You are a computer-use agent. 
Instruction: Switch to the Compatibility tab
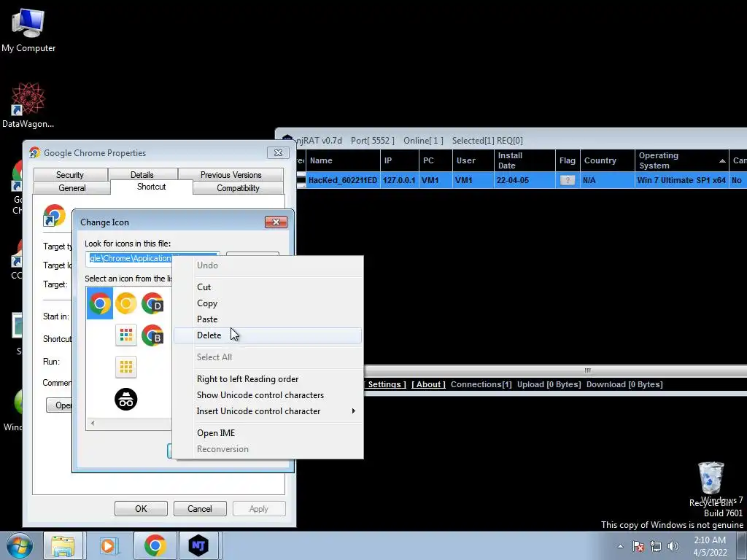[239, 188]
